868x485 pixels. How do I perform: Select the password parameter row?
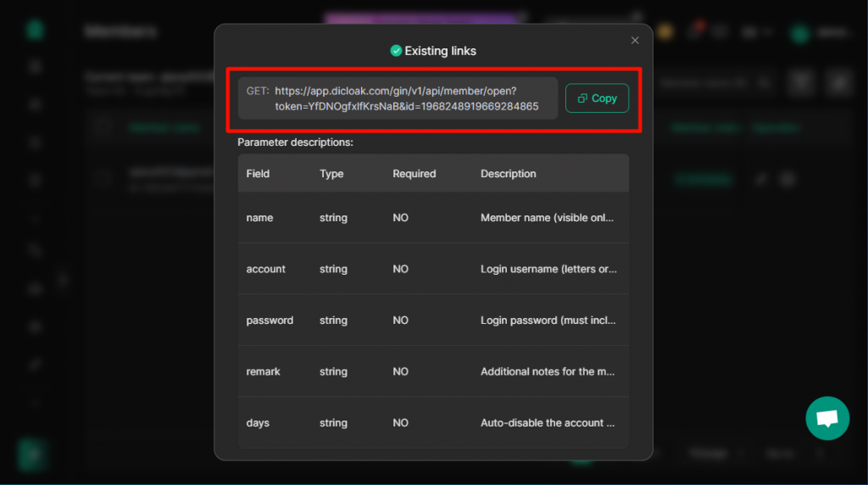(x=433, y=320)
